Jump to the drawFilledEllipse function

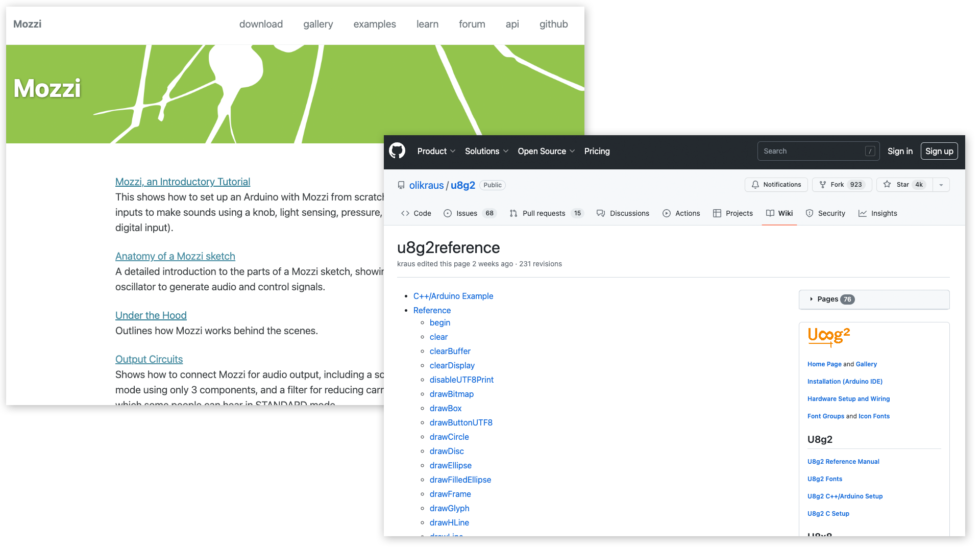click(460, 480)
